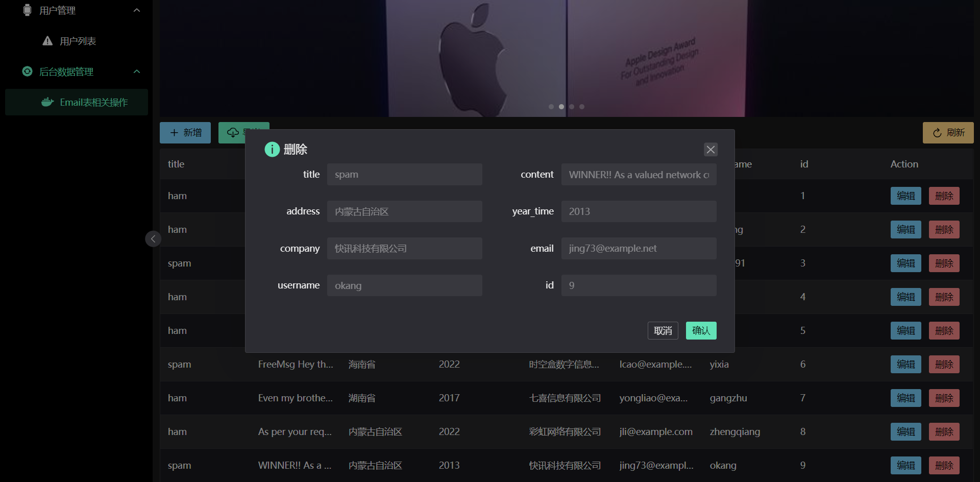Viewport: 980px width, 482px height.
Task: Click 删除 for row id 2
Action: point(944,230)
